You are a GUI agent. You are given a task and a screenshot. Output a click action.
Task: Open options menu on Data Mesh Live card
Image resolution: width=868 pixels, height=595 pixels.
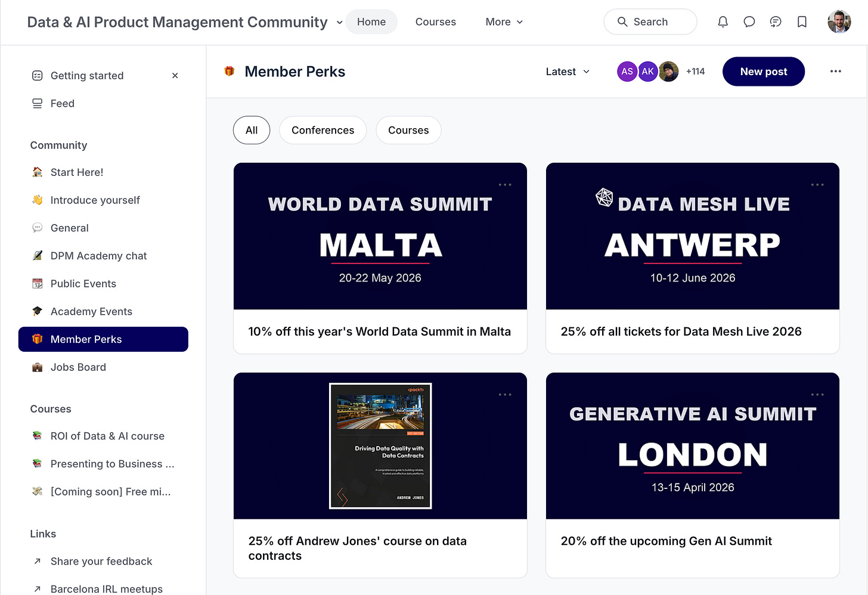click(817, 185)
